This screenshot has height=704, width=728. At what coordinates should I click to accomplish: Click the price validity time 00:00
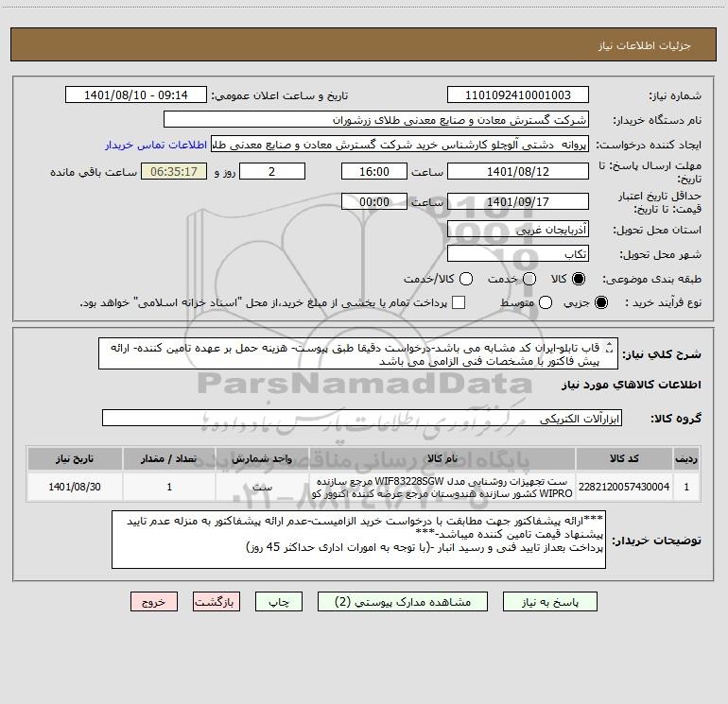[x=374, y=201]
